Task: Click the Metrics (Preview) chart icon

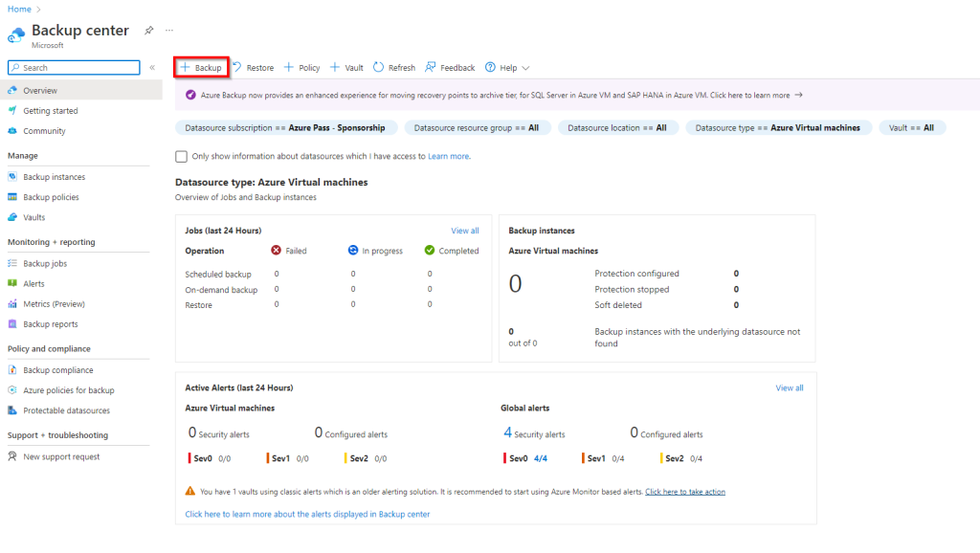Action: [x=12, y=303]
